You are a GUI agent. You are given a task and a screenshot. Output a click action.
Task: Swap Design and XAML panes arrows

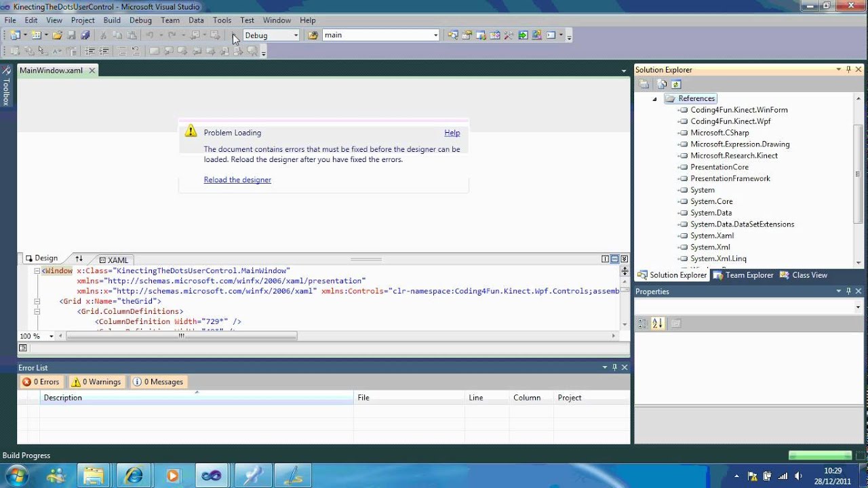[x=79, y=259]
